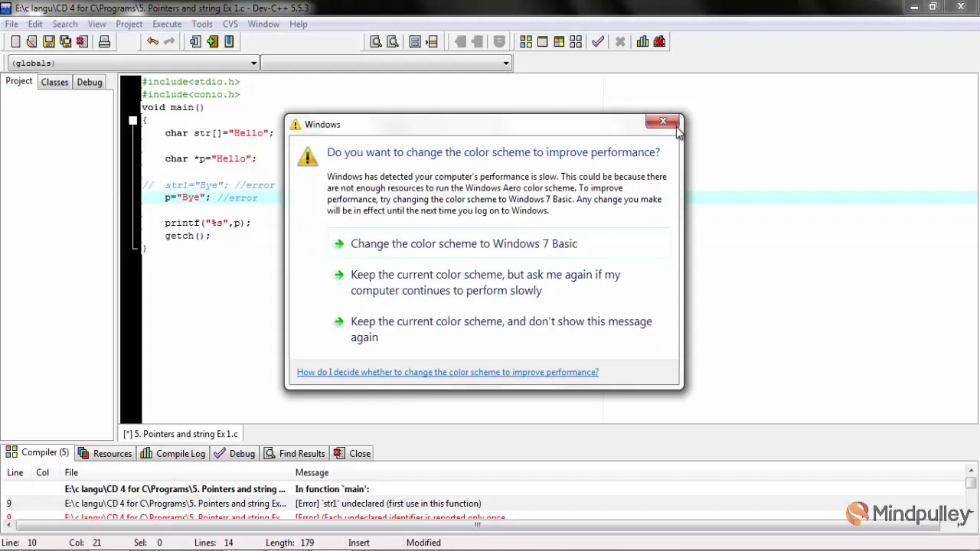Image resolution: width=980 pixels, height=551 pixels.
Task: Click the Close file red X icon
Action: (82, 41)
